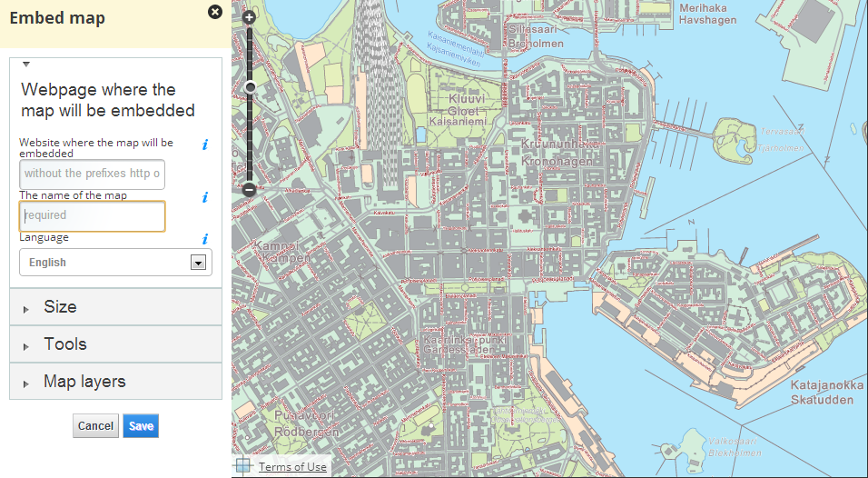868x478 pixels.
Task: Save the embedded map settings
Action: coord(141,426)
